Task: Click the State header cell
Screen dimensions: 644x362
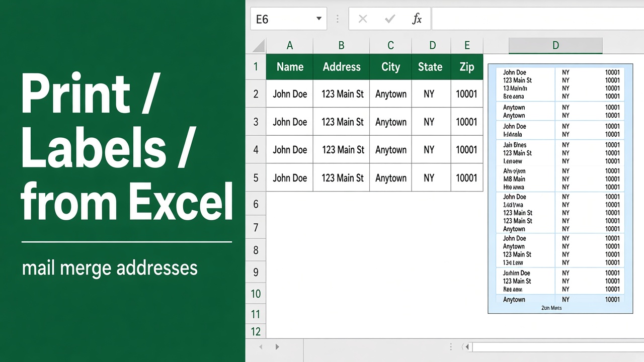Action: click(x=431, y=67)
